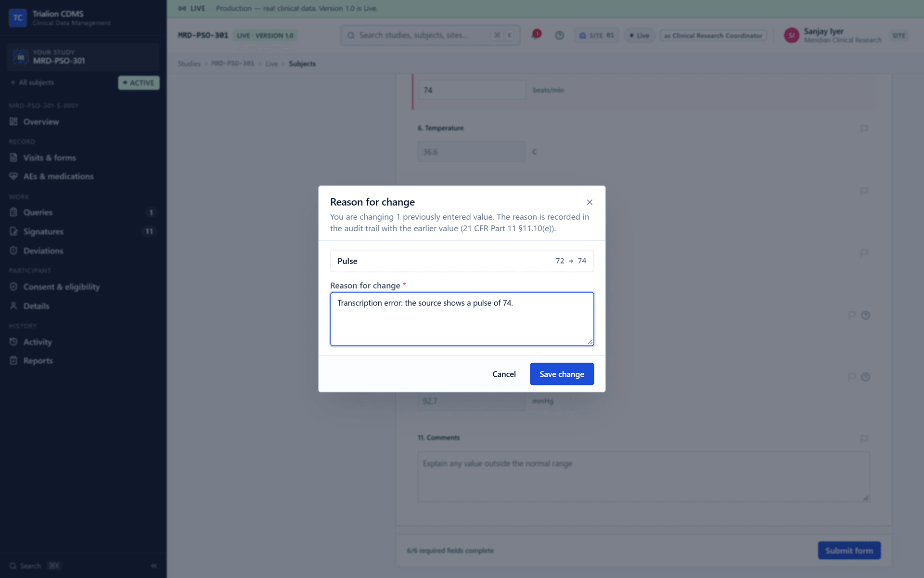The width and height of the screenshot is (924, 578).
Task: Collapse the sidebar with the chevron icon
Action: 154,565
